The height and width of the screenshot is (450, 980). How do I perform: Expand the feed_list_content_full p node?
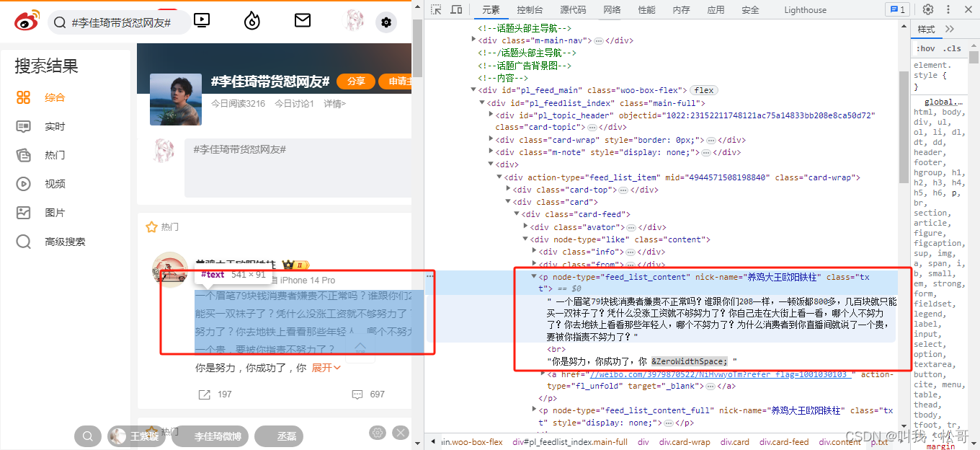point(535,410)
